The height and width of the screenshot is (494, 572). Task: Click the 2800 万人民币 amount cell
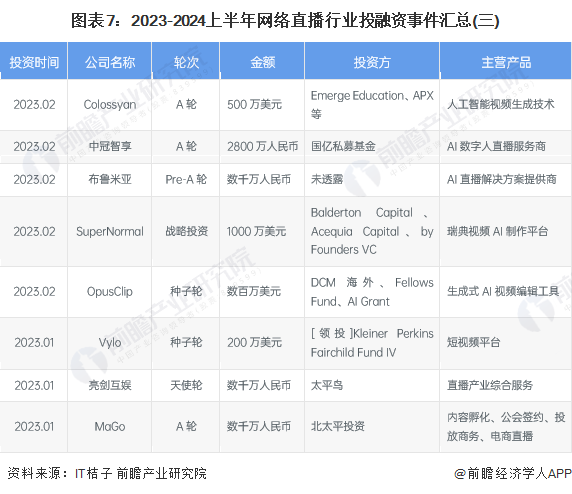(x=262, y=146)
